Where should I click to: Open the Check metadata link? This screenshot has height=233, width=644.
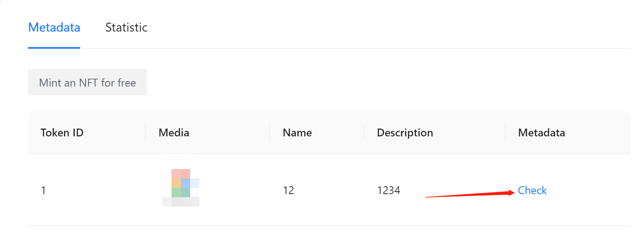532,190
